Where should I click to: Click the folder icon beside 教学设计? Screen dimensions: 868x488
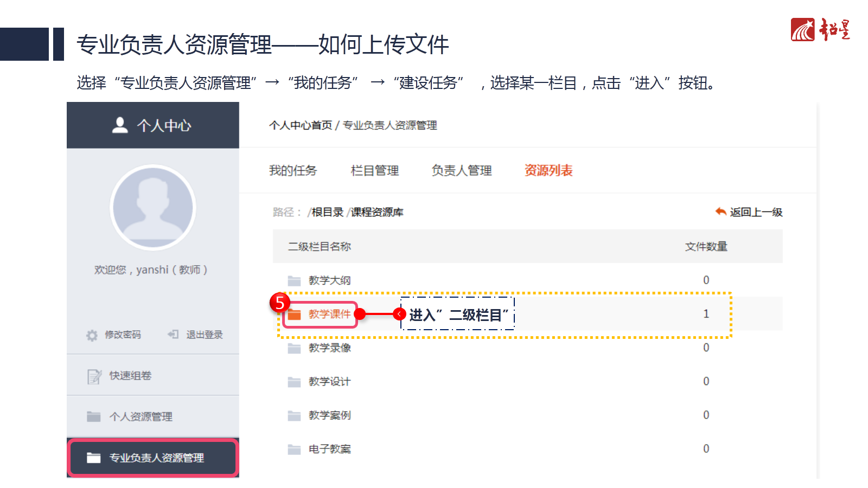[x=294, y=382]
